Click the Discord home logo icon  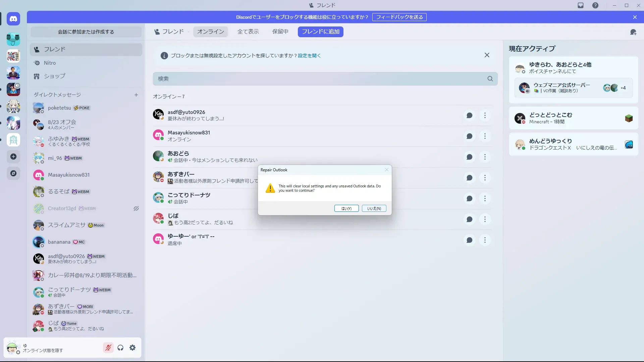click(x=13, y=19)
